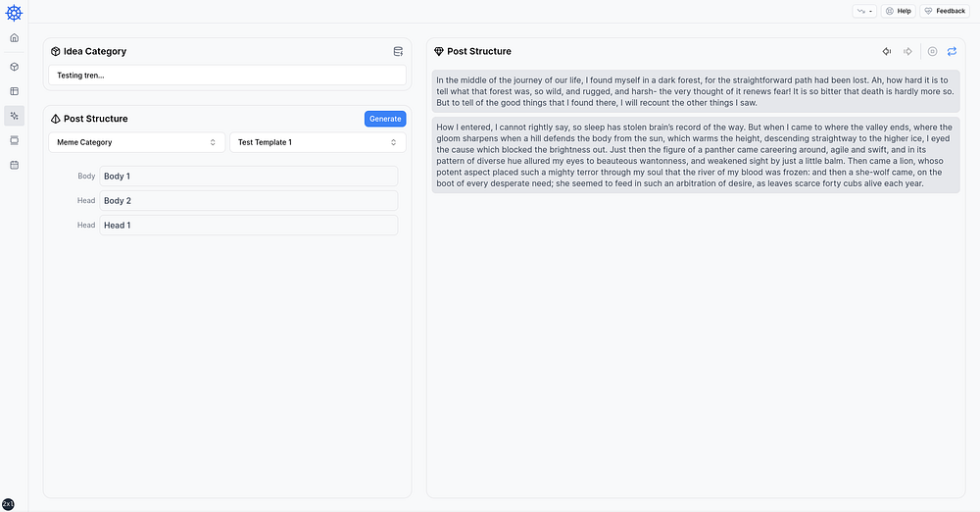Open the trend arrow dropdown in top bar
Screen dimensions: 980x512
click(864, 11)
